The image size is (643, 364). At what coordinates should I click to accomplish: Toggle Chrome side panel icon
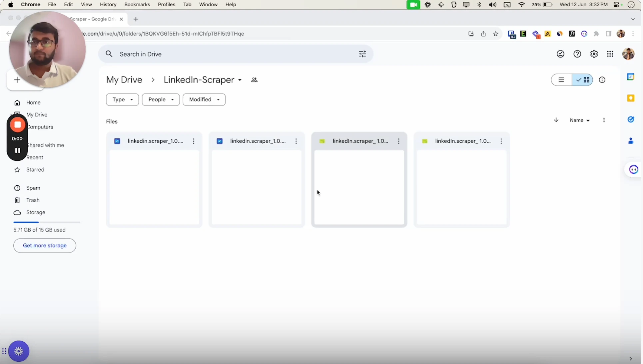click(x=608, y=34)
